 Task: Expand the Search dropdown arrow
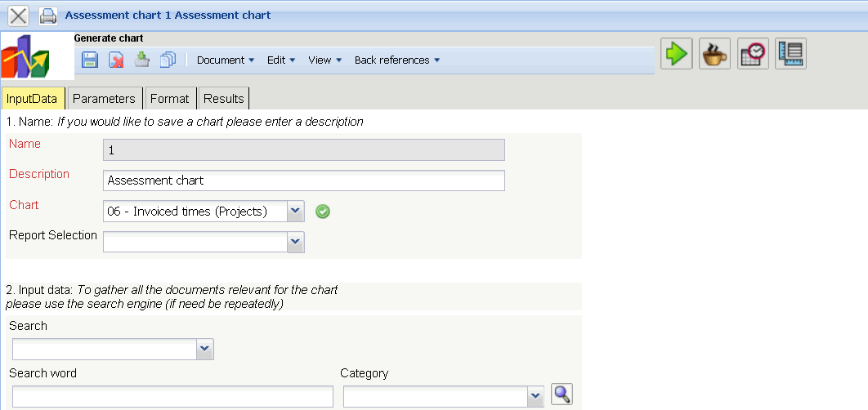pos(204,349)
